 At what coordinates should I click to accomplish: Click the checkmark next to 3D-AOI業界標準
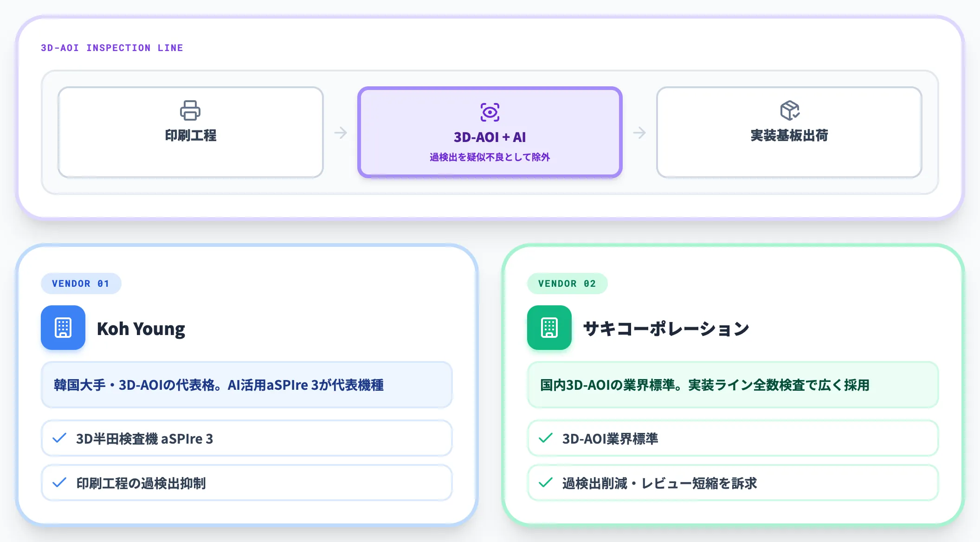546,438
